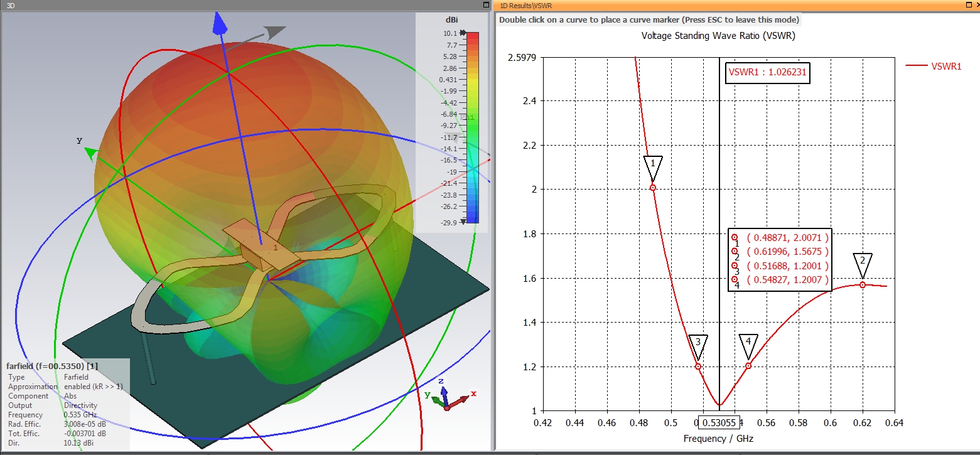The width and height of the screenshot is (980, 455).
Task: Select the VSWR1 legend entry
Action: point(932,66)
